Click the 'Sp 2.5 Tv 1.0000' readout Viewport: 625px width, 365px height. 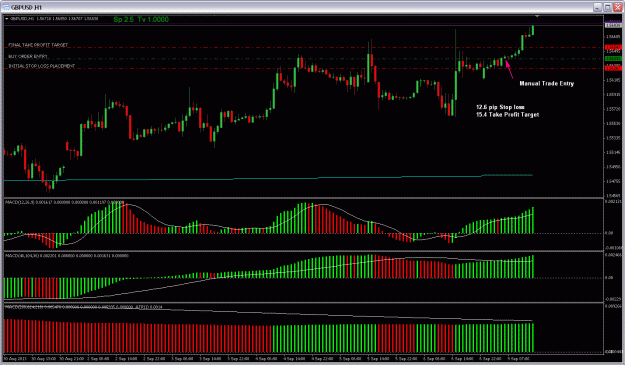(141, 19)
